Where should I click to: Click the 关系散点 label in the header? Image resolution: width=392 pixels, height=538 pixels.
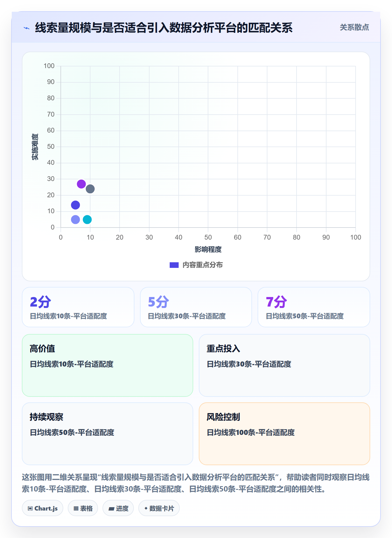pos(354,27)
